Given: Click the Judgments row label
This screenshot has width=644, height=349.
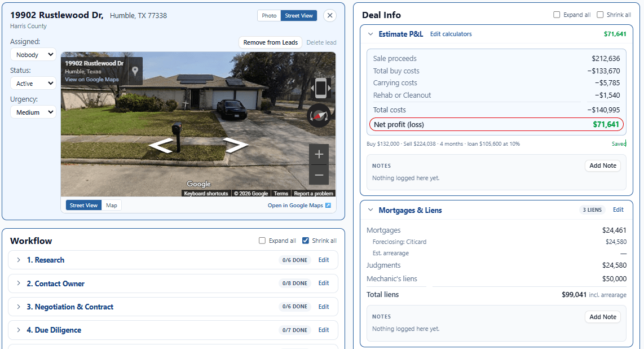Looking at the screenshot, I should click(x=383, y=265).
